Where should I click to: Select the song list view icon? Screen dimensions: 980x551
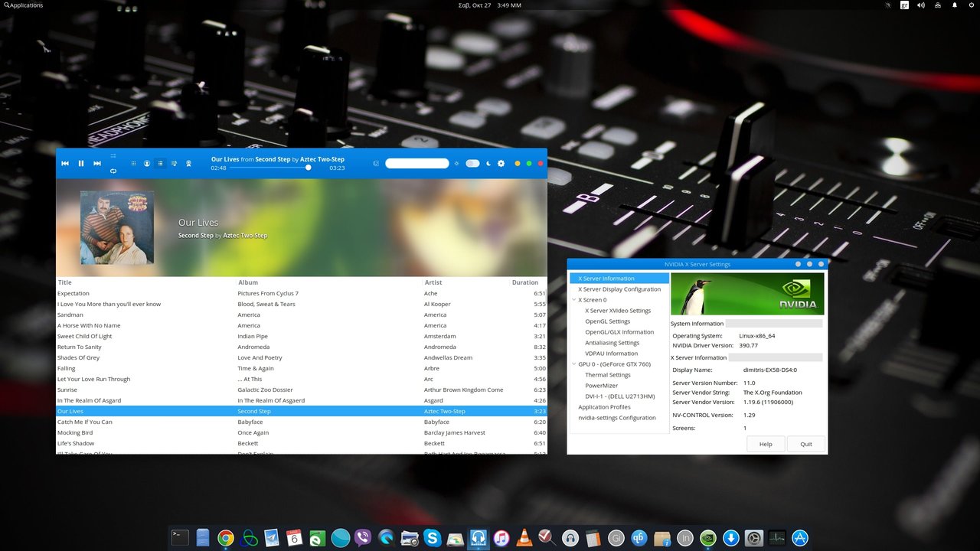(161, 163)
